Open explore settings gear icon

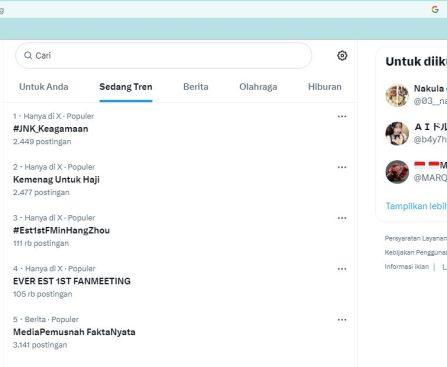[342, 55]
